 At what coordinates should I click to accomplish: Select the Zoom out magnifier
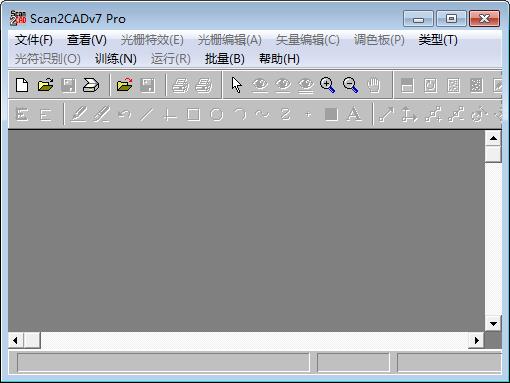350,85
